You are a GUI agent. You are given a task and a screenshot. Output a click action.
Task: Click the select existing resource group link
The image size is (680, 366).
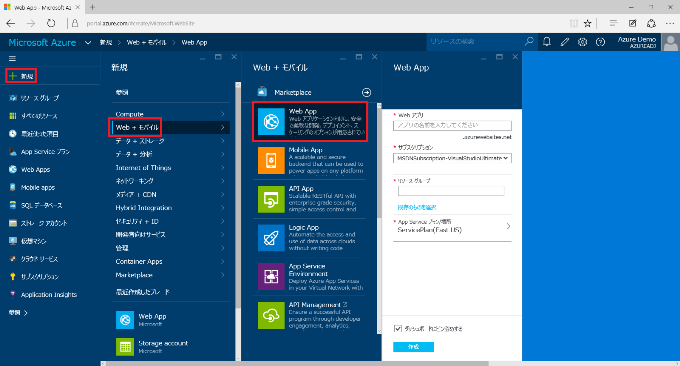click(x=417, y=207)
